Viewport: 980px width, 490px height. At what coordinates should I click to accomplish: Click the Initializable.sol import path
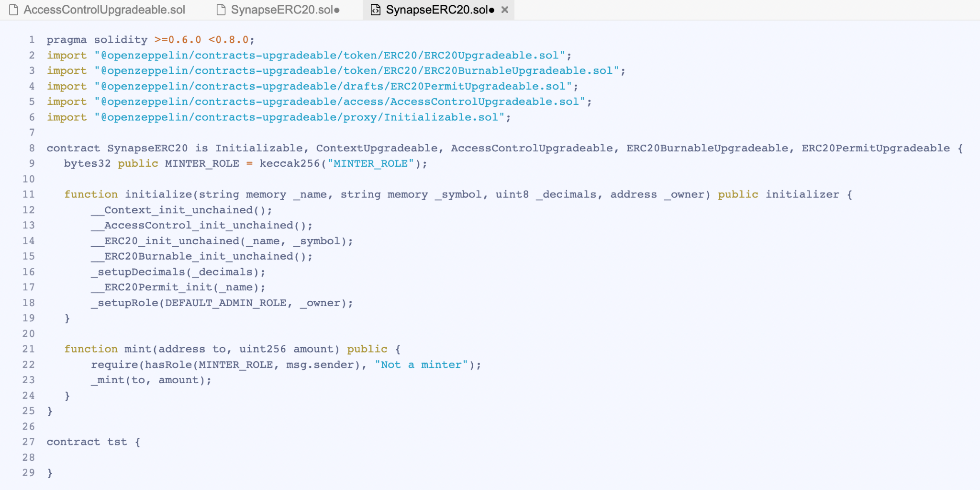(x=299, y=117)
